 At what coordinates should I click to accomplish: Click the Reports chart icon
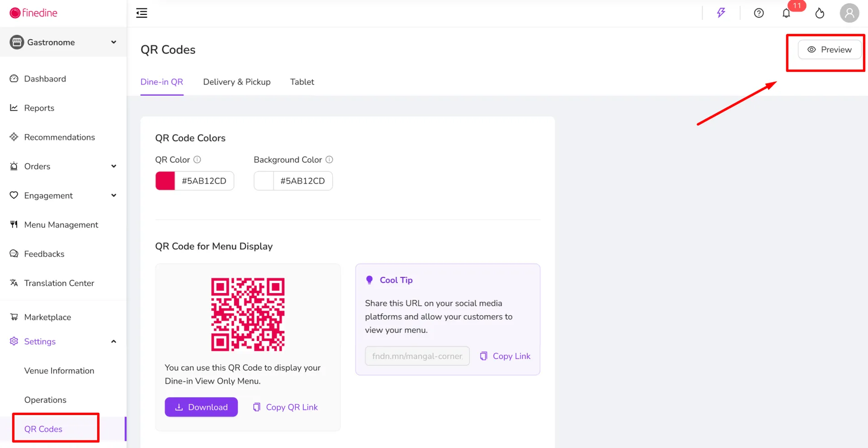click(x=14, y=107)
